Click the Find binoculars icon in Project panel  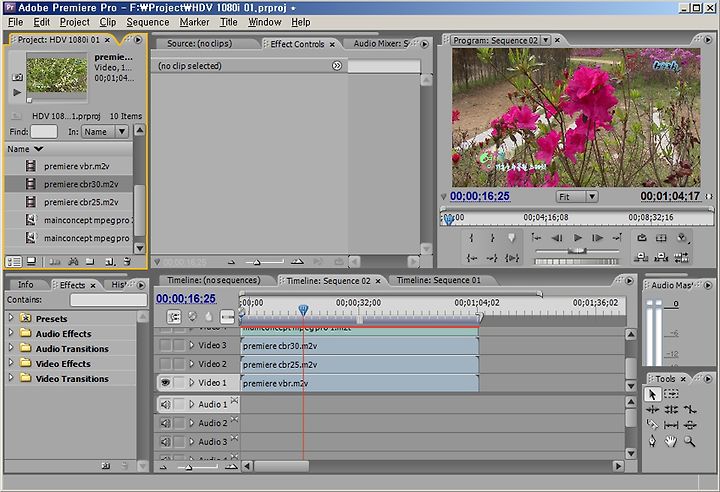click(x=73, y=261)
